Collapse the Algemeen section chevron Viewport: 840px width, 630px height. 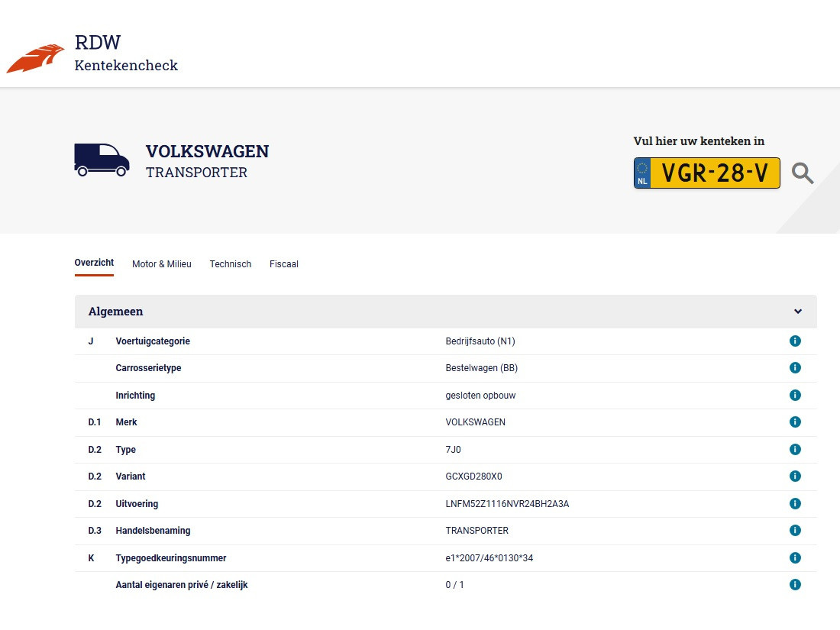click(x=798, y=312)
